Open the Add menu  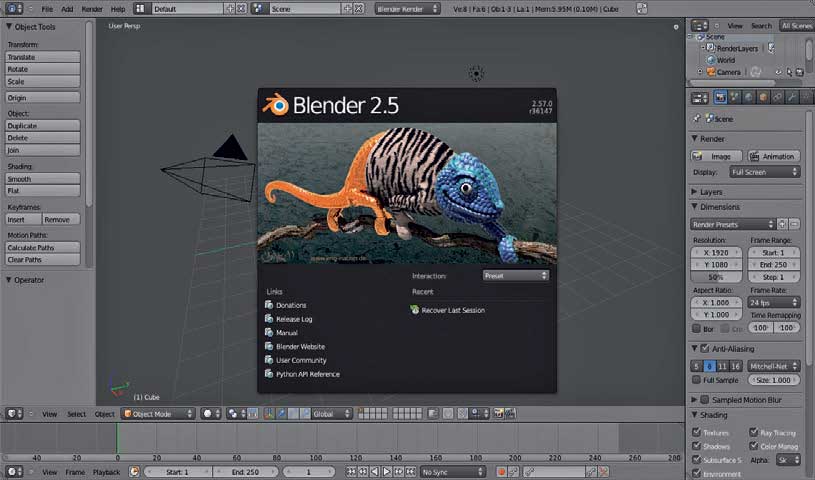(x=67, y=9)
